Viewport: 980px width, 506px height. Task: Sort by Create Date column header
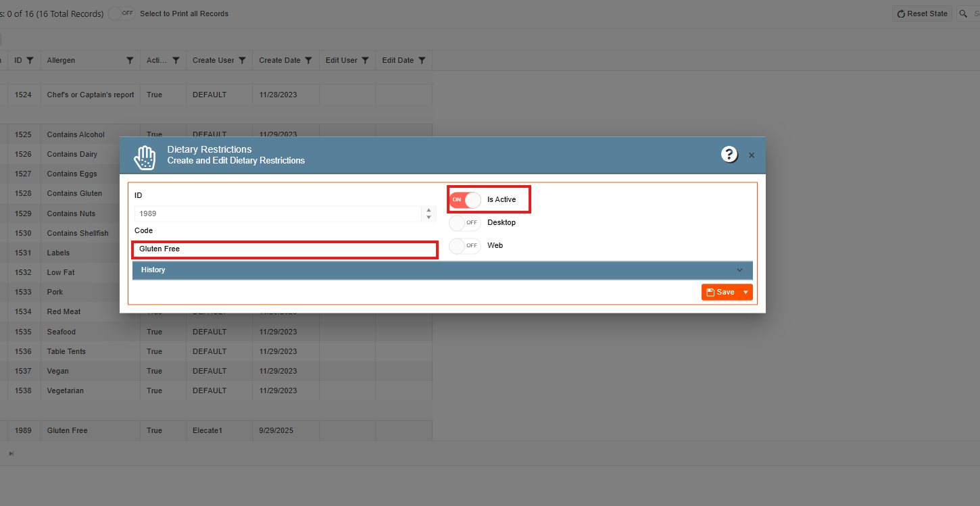[280, 61]
